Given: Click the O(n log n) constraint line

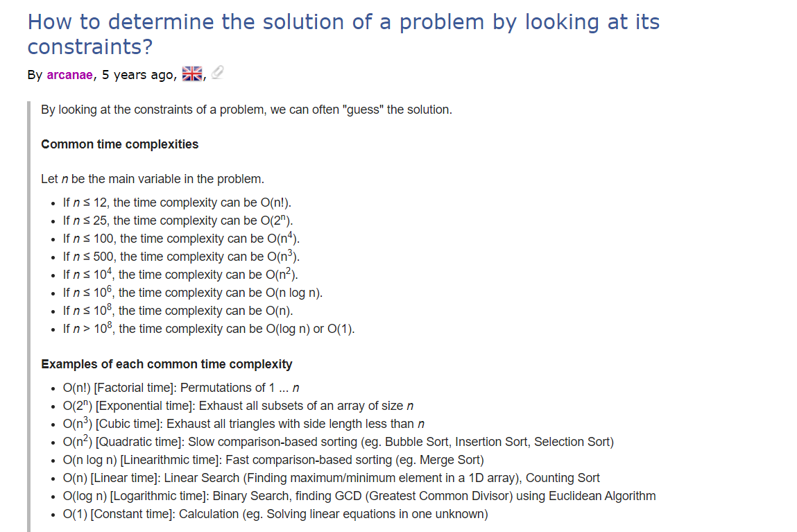Looking at the screenshot, I should pos(193,293).
